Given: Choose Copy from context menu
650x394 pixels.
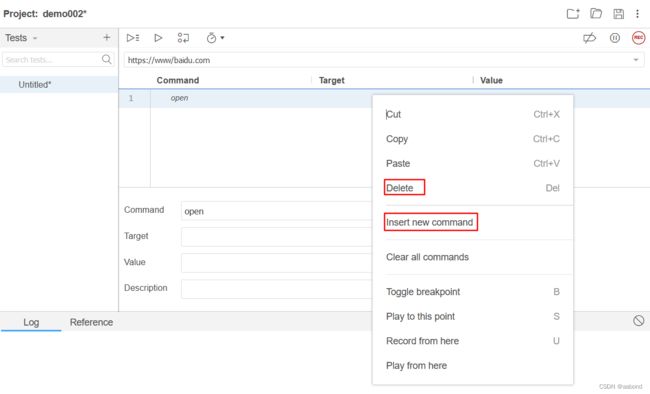Looking at the screenshot, I should click(473, 139).
